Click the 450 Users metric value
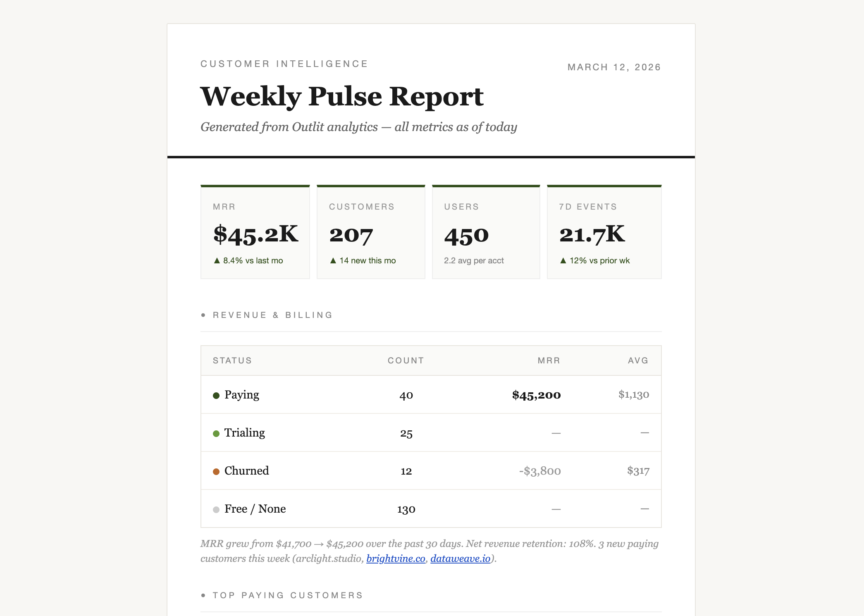The height and width of the screenshot is (616, 864). point(466,235)
